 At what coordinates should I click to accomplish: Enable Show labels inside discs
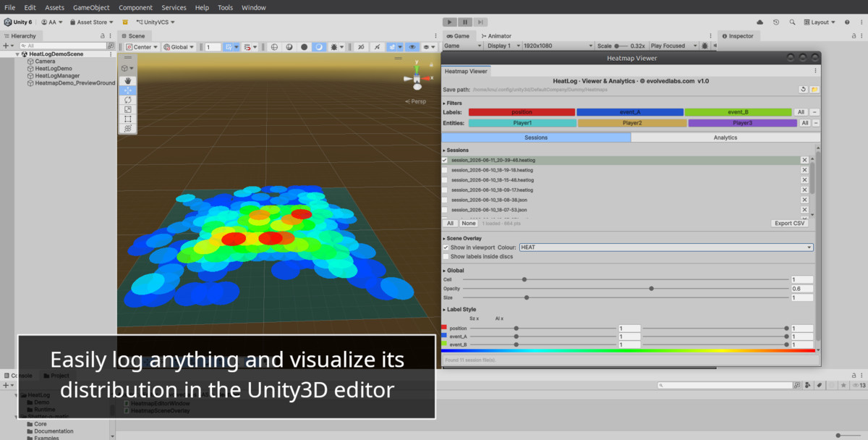pos(446,256)
